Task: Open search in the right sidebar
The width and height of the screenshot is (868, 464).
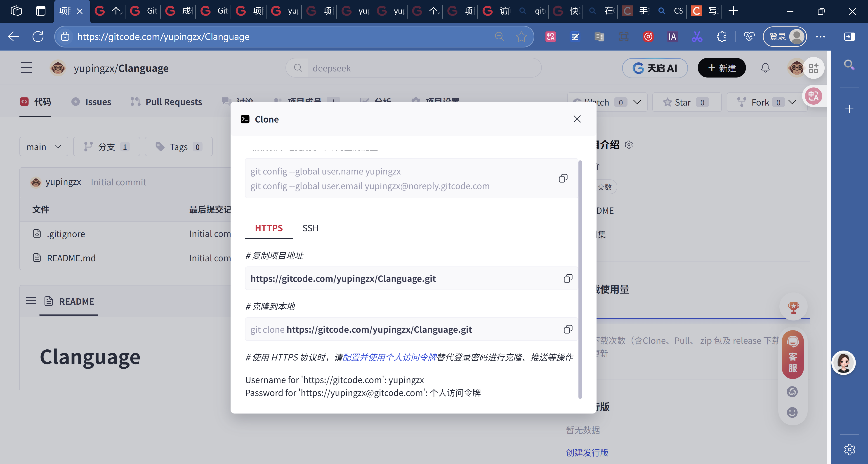Action: (849, 64)
